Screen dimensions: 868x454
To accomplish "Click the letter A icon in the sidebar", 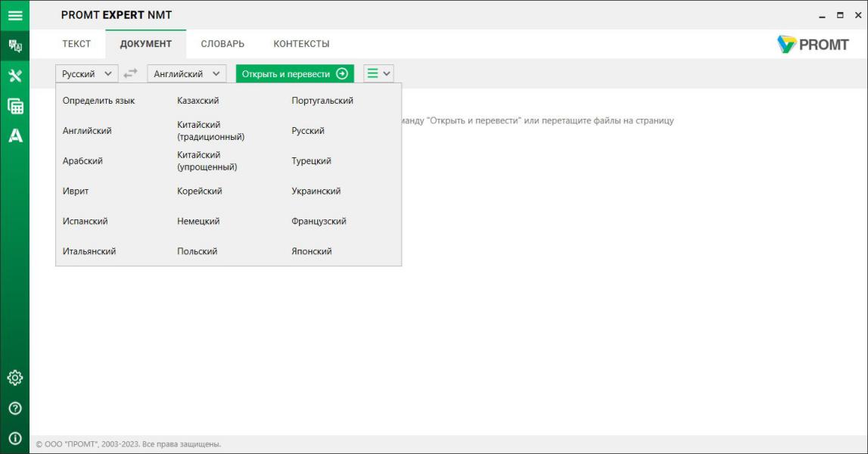I will (x=14, y=136).
